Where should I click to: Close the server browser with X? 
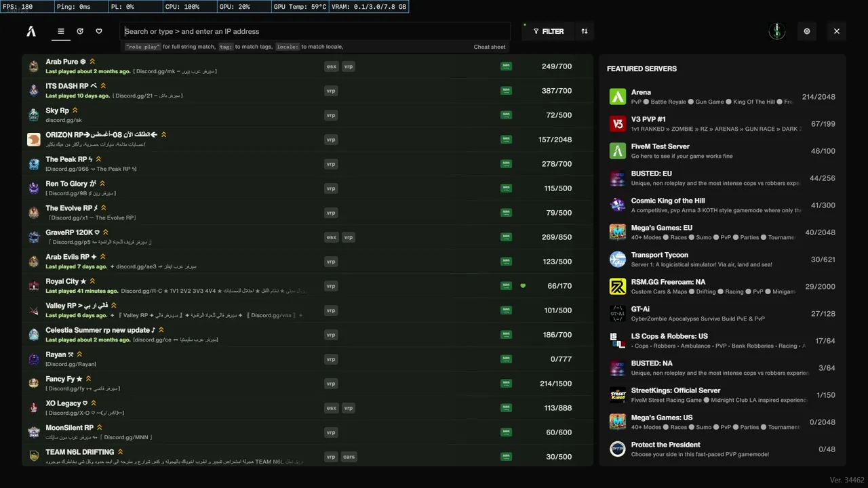[837, 31]
